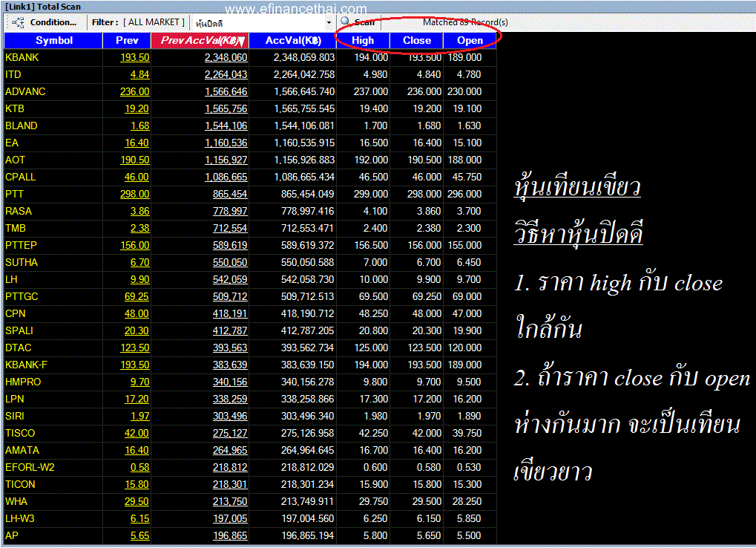Open ADVANC previous price 236.00 link
Viewport: 756px width, 548px height.
[134, 91]
